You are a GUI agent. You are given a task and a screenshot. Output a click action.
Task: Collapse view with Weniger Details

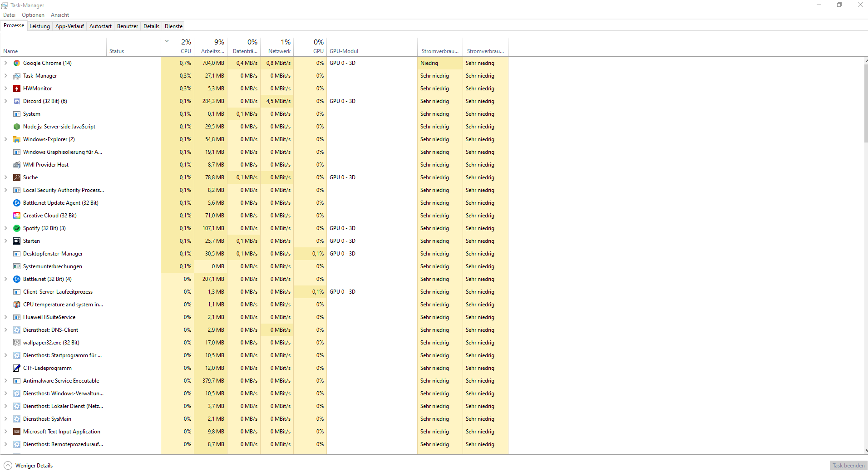pos(28,466)
